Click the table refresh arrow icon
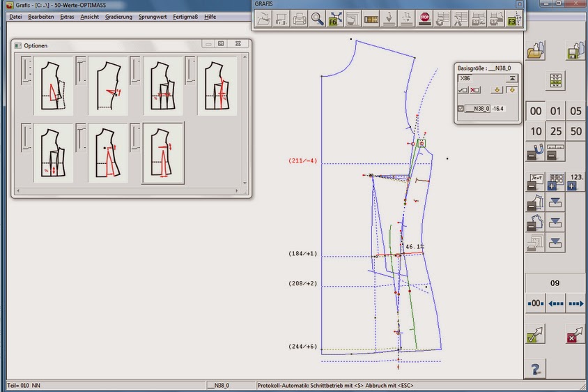 (x=443, y=18)
